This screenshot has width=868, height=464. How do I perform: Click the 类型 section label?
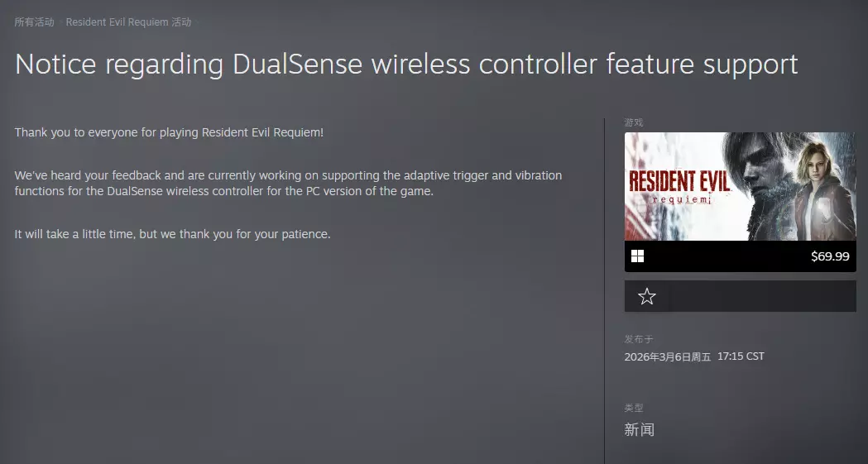click(634, 408)
